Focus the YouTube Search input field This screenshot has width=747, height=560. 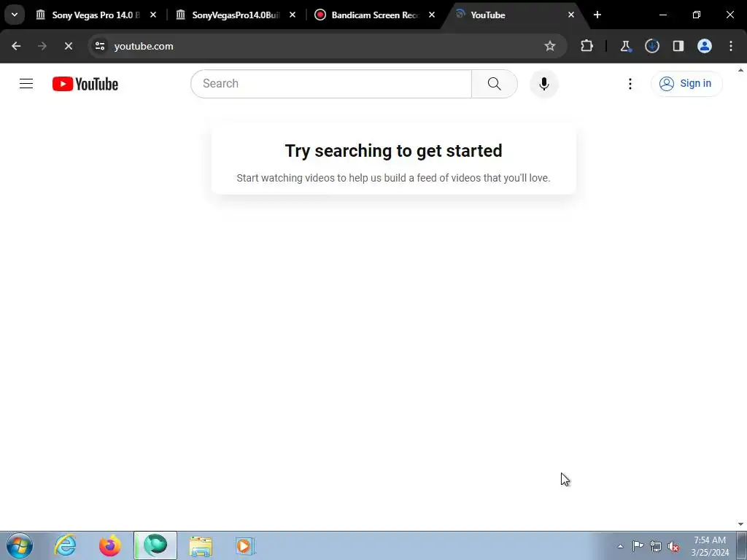[332, 84]
